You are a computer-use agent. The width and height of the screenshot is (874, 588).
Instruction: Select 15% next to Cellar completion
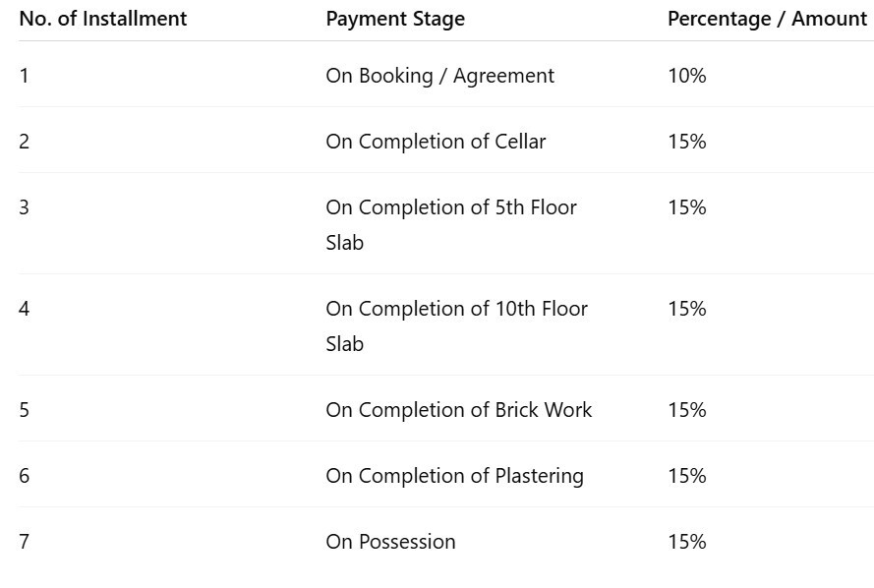tap(686, 142)
